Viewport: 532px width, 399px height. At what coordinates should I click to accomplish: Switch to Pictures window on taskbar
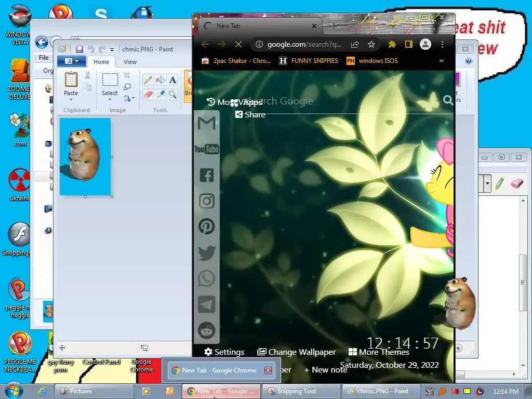point(95,391)
